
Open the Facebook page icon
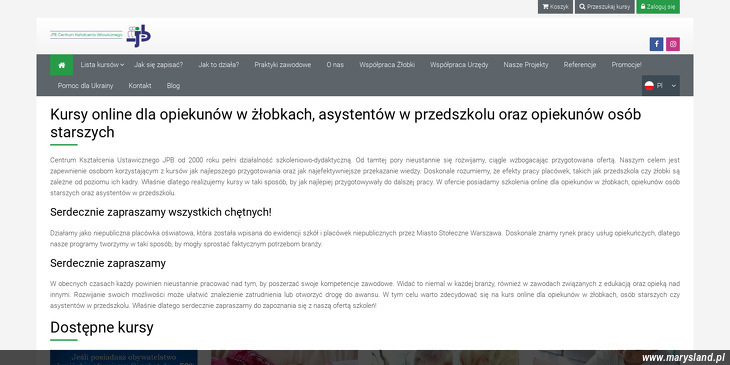(x=656, y=44)
